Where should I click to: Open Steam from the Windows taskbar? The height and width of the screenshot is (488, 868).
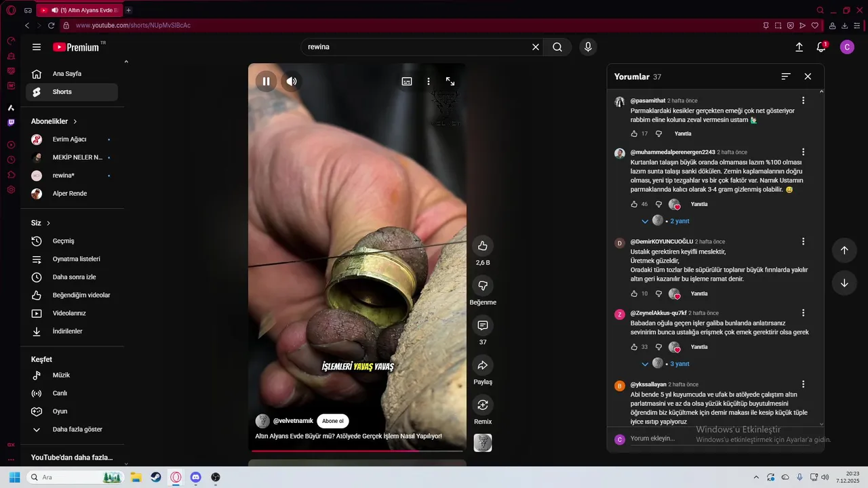[x=155, y=477]
